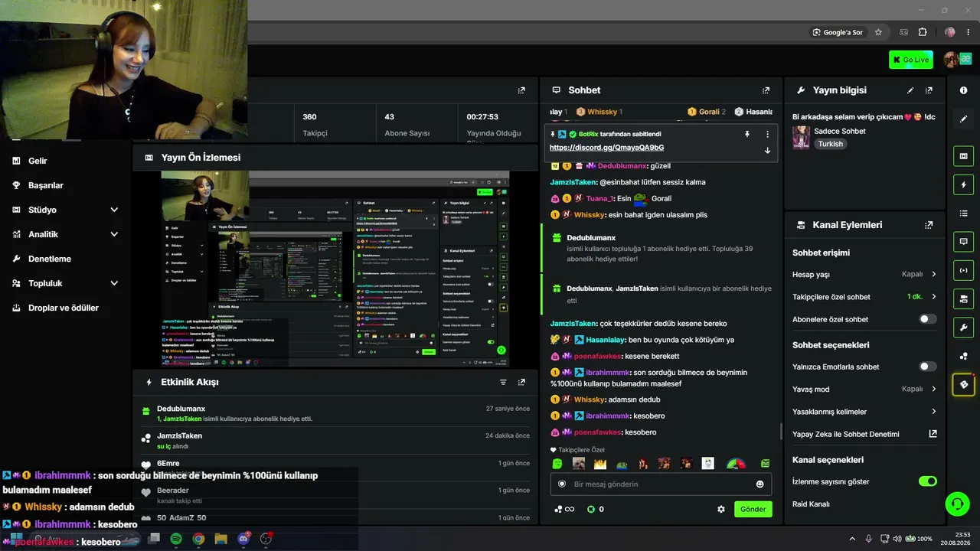The image size is (980, 551).
Task: Open Etkinlik Akışı filter options
Action: click(x=503, y=382)
